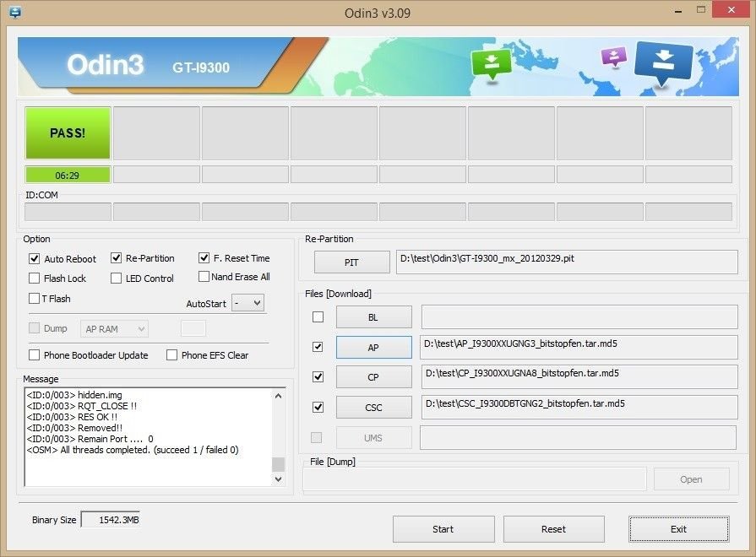
Task: Click the 'RQT_CLOSE !!' log line
Action: point(81,406)
